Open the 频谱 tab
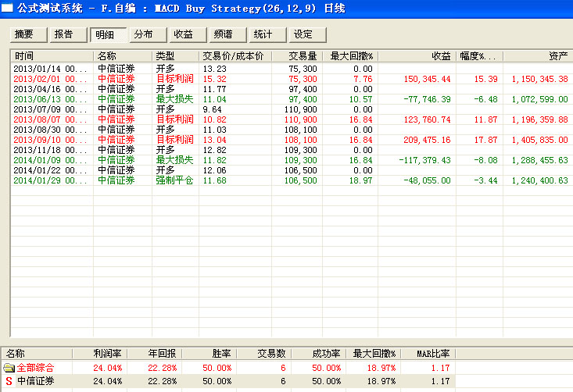The image size is (573, 392). 227,34
